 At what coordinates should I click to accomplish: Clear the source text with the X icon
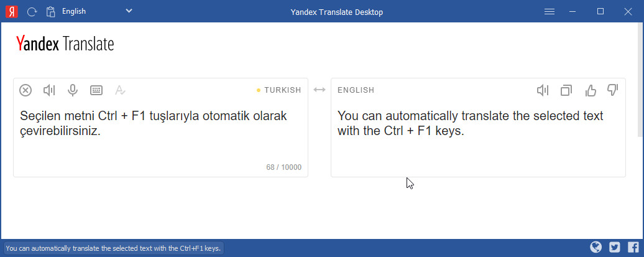pos(25,90)
